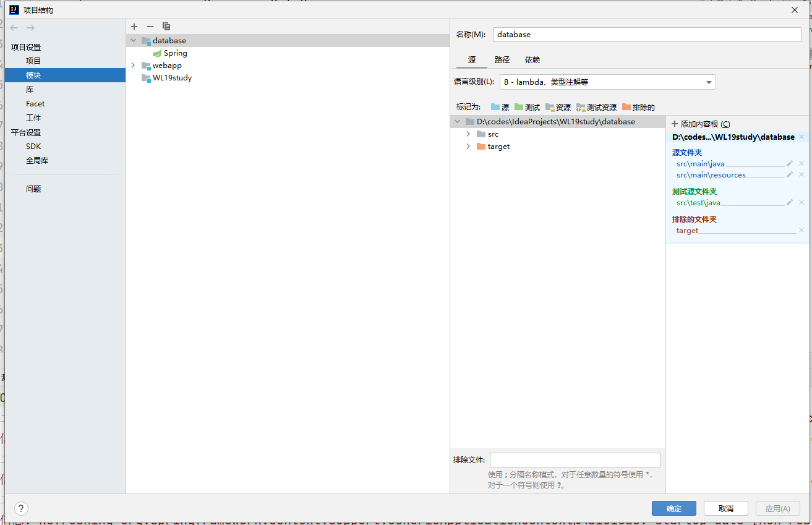Edit properties of src\main\java source folder
The height and width of the screenshot is (525, 812).
click(790, 164)
